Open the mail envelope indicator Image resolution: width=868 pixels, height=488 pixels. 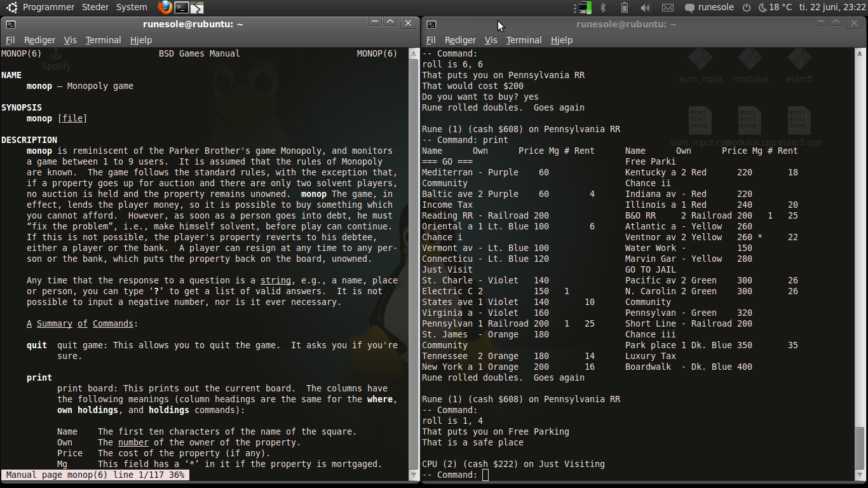667,8
